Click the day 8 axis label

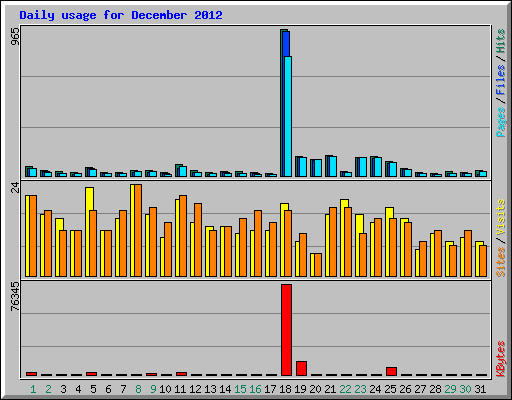click(x=138, y=389)
